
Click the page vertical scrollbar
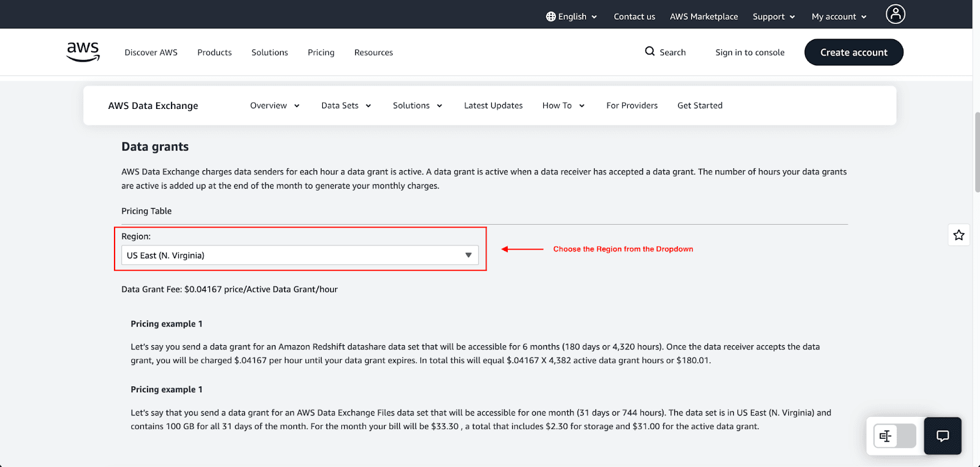point(976,152)
